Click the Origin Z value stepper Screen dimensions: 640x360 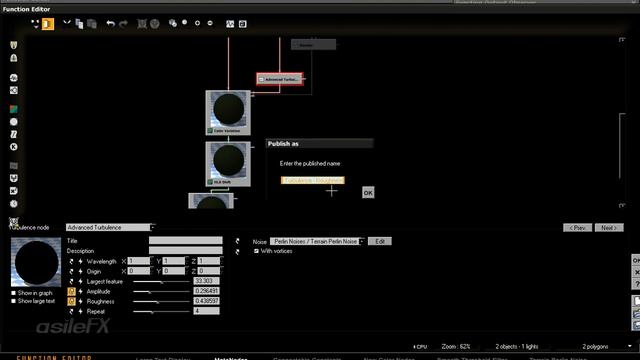tap(222, 271)
